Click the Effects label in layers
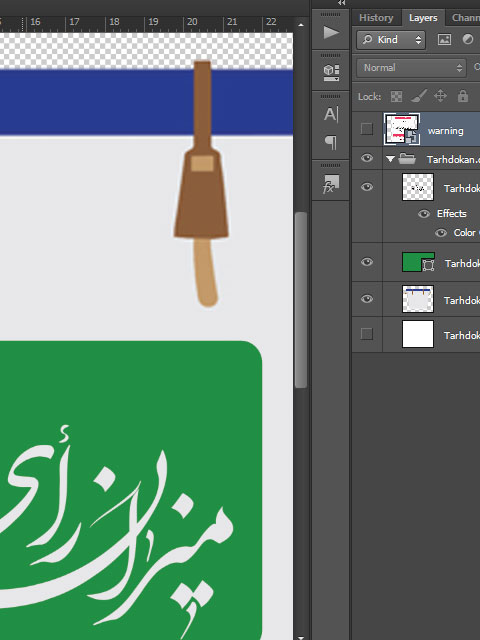The image size is (480, 640). coord(451,213)
